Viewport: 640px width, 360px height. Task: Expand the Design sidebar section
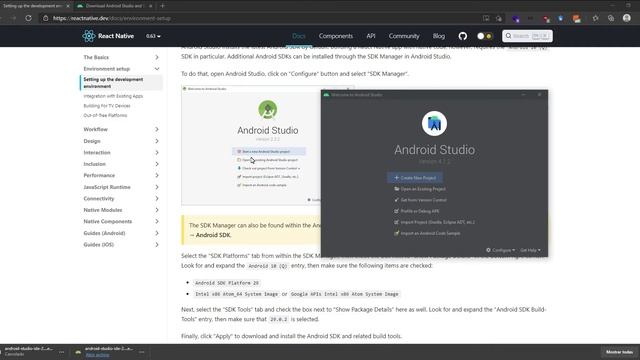coord(121,141)
